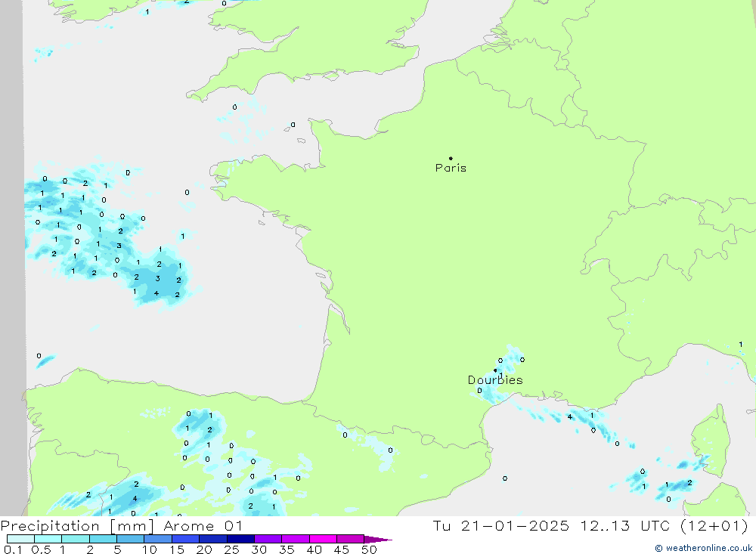Select the 25–30 mm dark blue swatch

(240, 539)
